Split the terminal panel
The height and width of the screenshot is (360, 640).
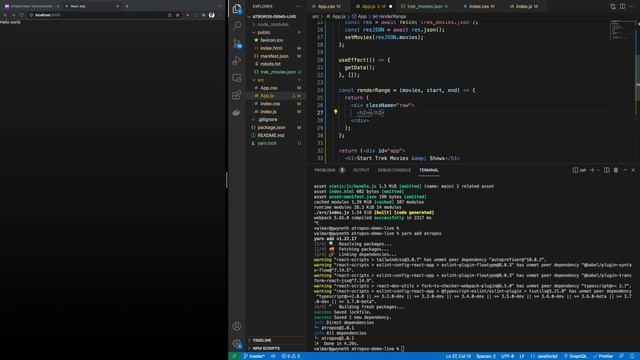607,170
